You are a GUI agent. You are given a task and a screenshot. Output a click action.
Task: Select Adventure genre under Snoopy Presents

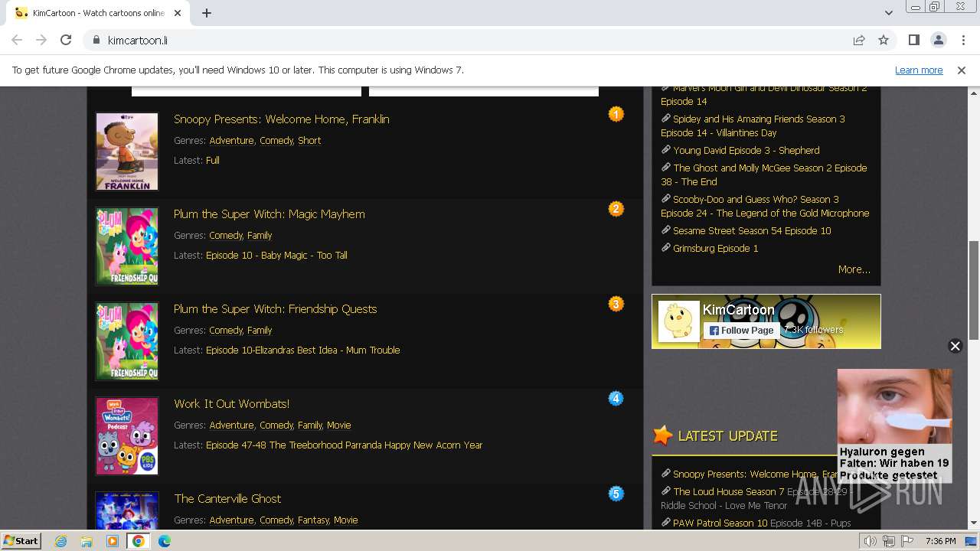coord(231,140)
